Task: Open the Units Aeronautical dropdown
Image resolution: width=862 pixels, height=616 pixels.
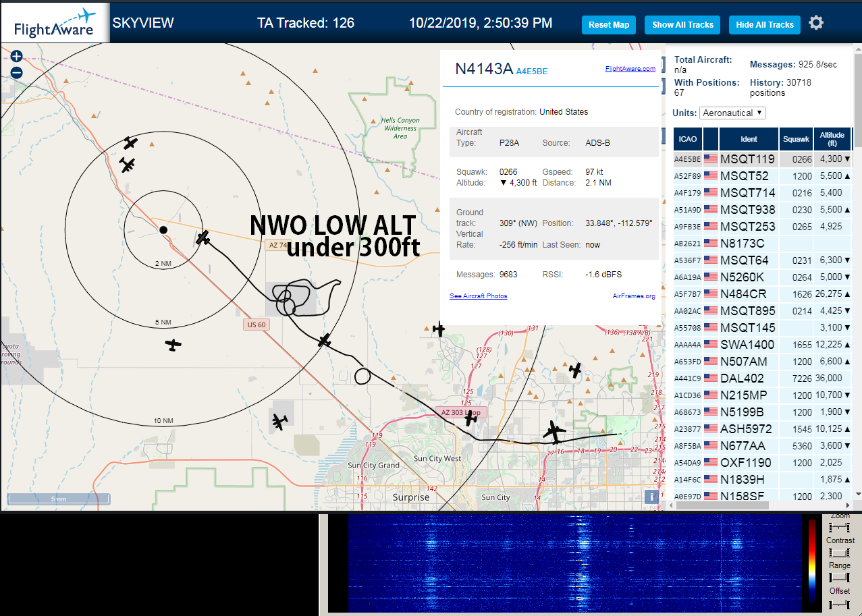Action: [x=732, y=113]
